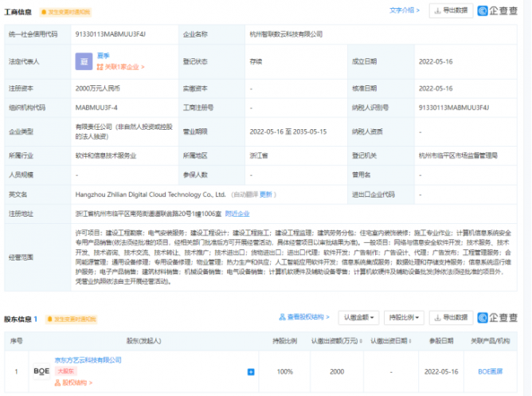
Task: Click the blue plus icon in shareholder row
Action: [251, 371]
